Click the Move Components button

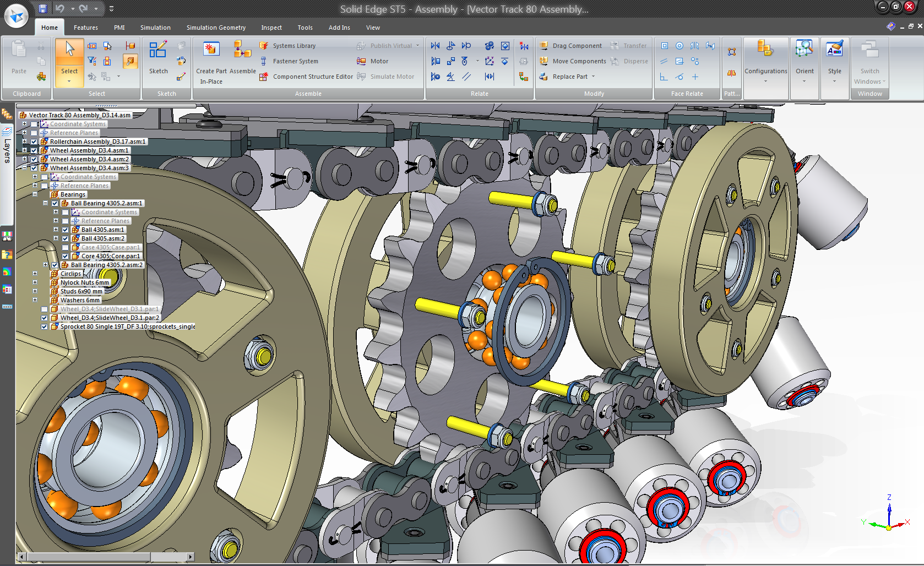(x=579, y=61)
